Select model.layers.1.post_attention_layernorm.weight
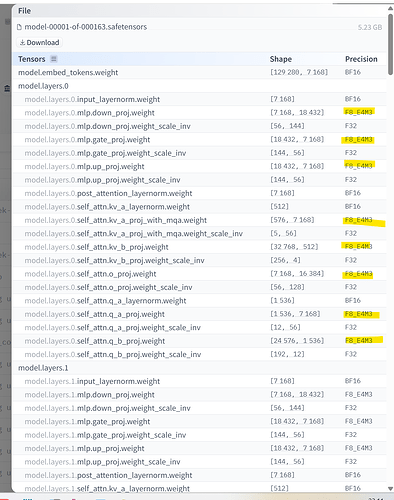394x500 pixels. (x=199, y=475)
